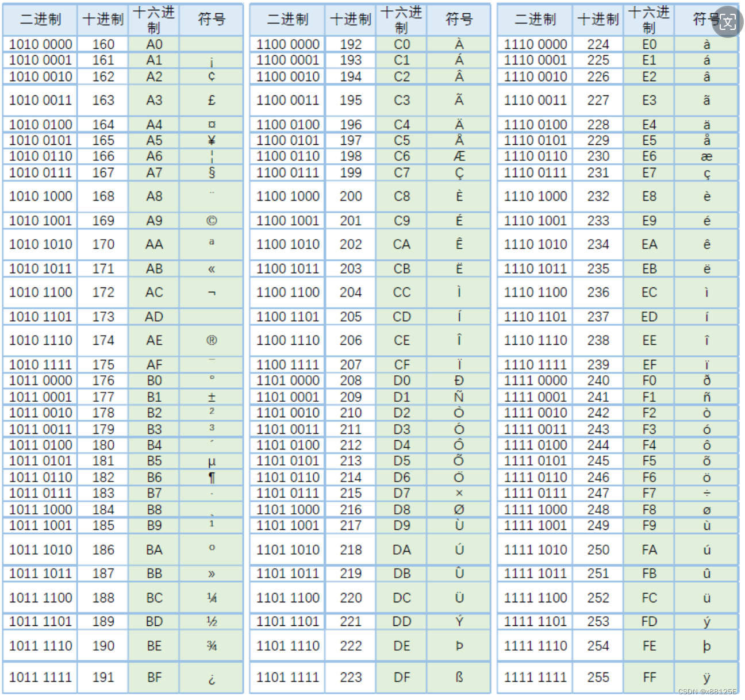
Task: Click the uppercase Ð symbol
Action: 459,380
